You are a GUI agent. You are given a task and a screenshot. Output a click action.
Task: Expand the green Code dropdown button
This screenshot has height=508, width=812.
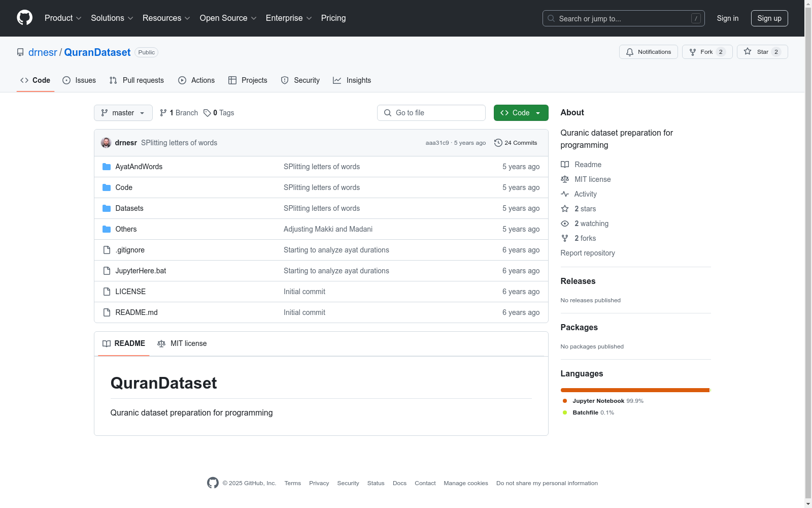pyautogui.click(x=521, y=113)
